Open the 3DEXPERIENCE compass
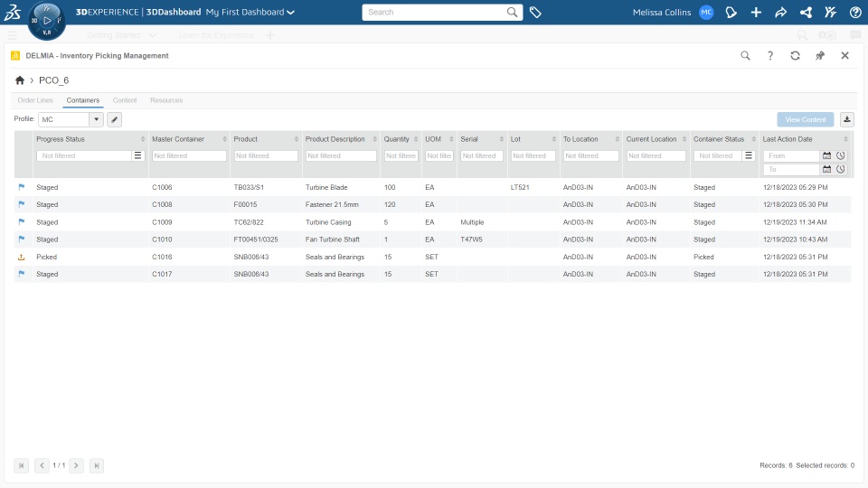Image resolution: width=868 pixels, height=488 pixels. point(46,21)
